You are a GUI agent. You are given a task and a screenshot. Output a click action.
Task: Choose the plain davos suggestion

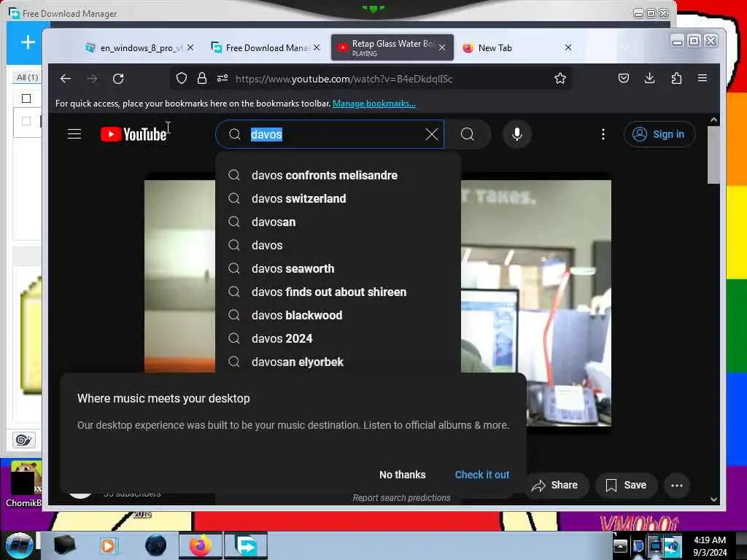coord(338,245)
